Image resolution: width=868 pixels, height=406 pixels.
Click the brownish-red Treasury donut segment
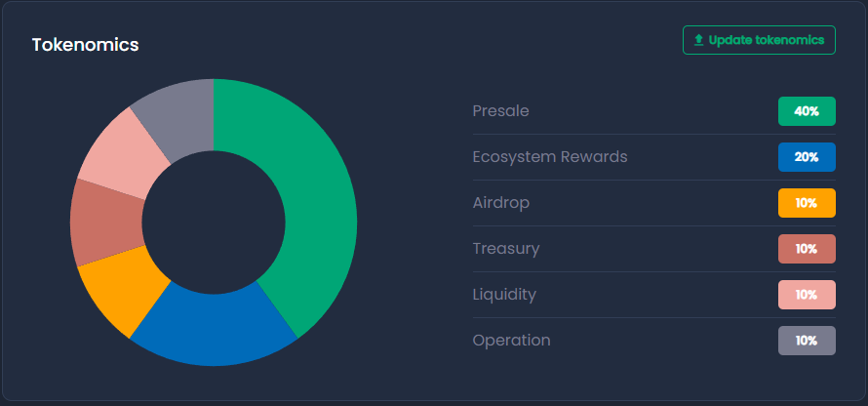105,223
